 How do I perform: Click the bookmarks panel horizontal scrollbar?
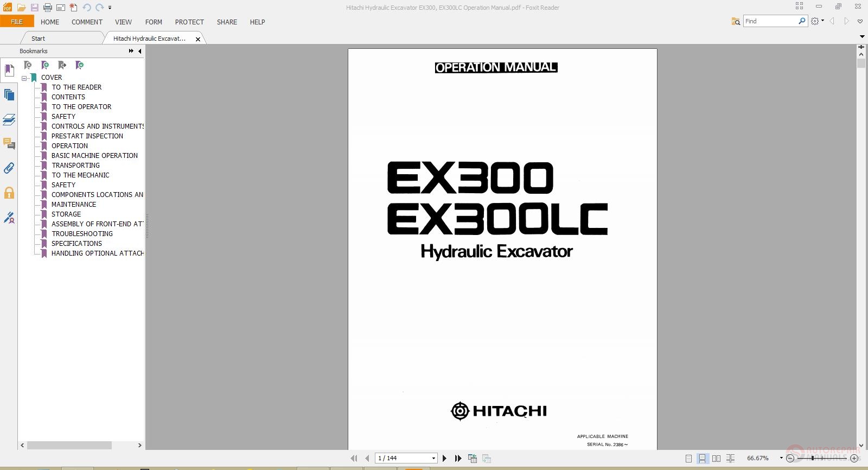pos(69,445)
